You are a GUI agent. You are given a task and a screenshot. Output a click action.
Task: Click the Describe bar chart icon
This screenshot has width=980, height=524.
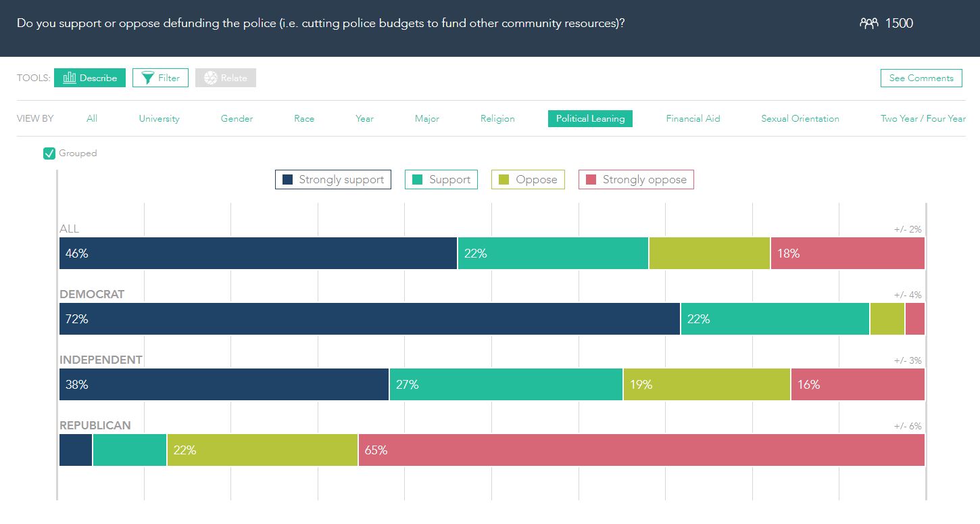click(x=70, y=78)
